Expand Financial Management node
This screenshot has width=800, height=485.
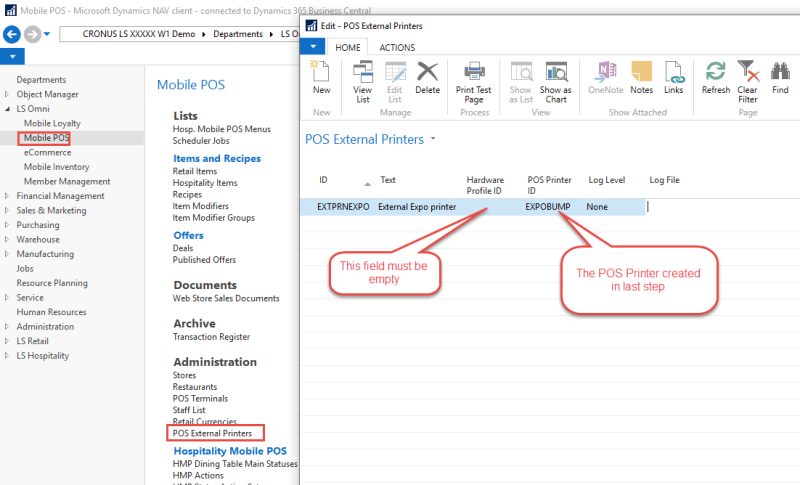7,195
